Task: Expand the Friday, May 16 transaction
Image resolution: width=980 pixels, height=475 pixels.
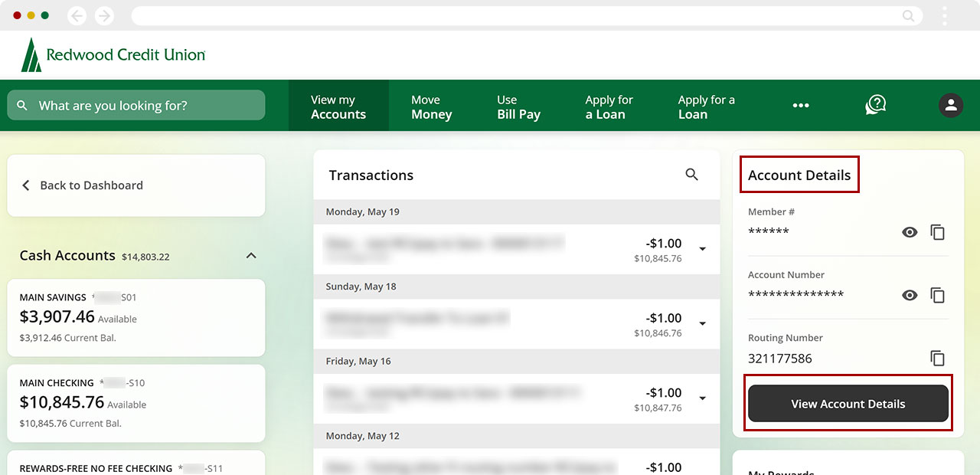Action: point(702,398)
